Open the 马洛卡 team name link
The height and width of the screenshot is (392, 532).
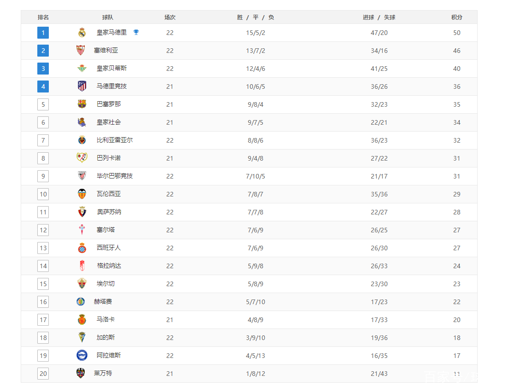click(x=105, y=319)
